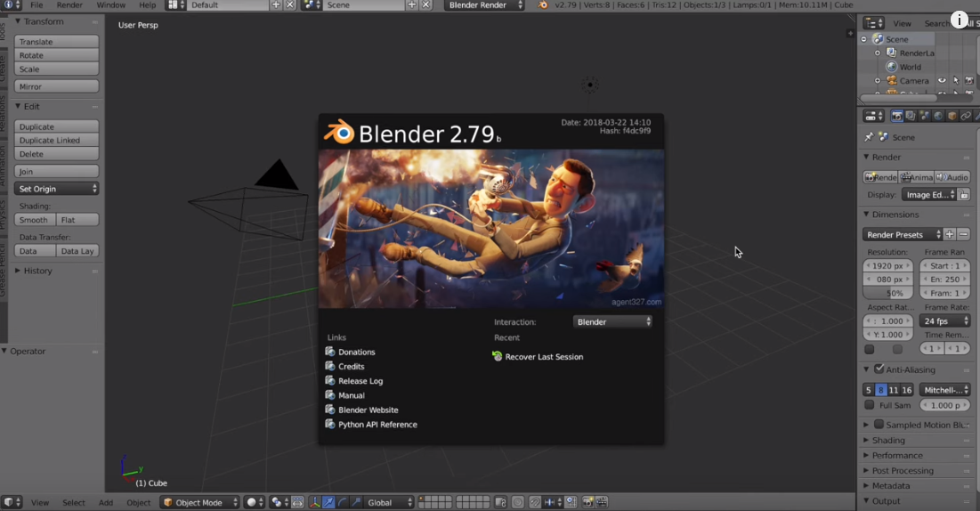Viewport: 980px width, 511px height.
Task: Open the Blender Render engine dropdown
Action: 484,5
